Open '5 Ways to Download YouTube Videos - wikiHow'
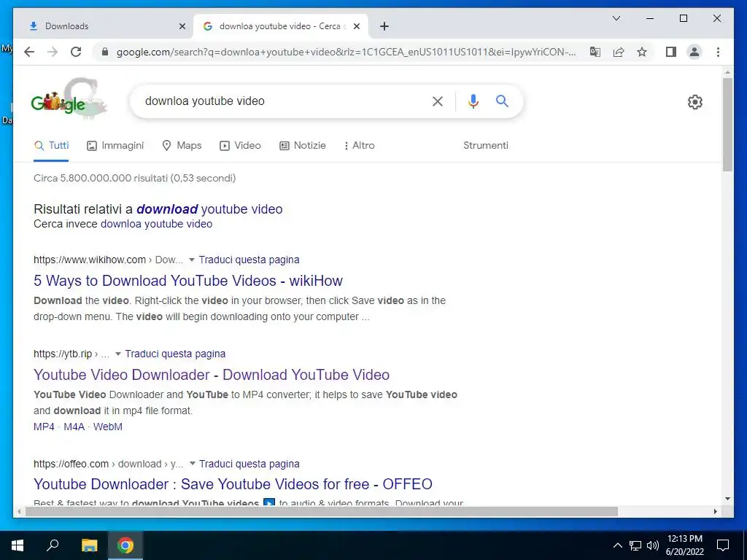This screenshot has height=560, width=747. click(187, 281)
